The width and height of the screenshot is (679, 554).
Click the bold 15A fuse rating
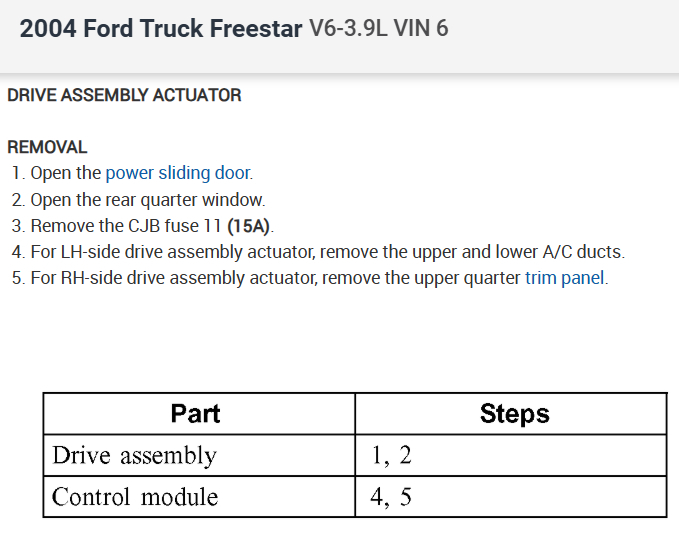pyautogui.click(x=249, y=225)
